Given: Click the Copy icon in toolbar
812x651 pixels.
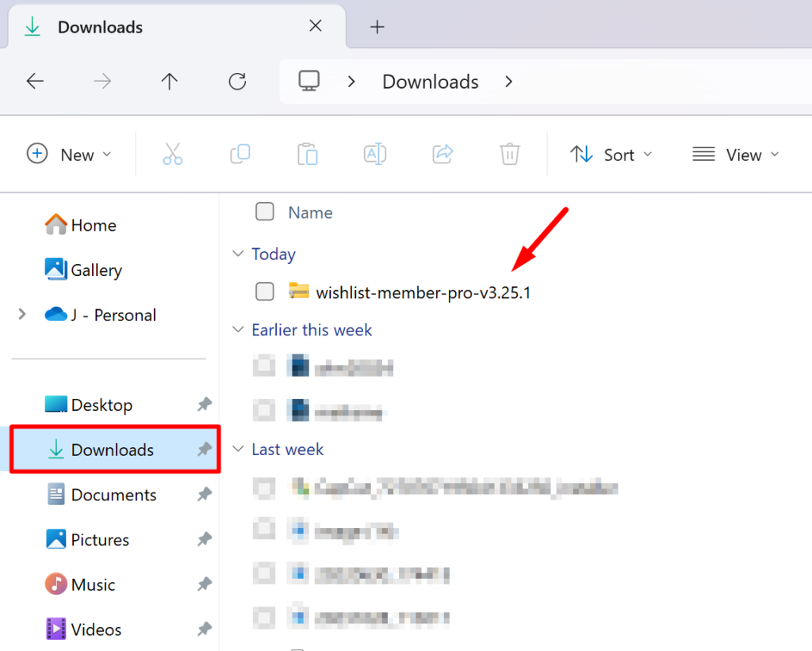Looking at the screenshot, I should click(x=240, y=154).
